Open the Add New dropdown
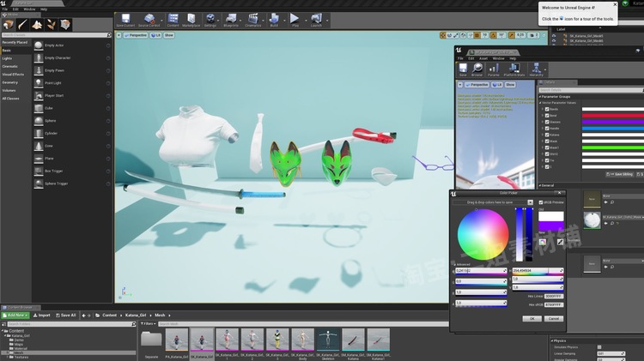Image resolution: width=644 pixels, height=361 pixels. [x=15, y=315]
